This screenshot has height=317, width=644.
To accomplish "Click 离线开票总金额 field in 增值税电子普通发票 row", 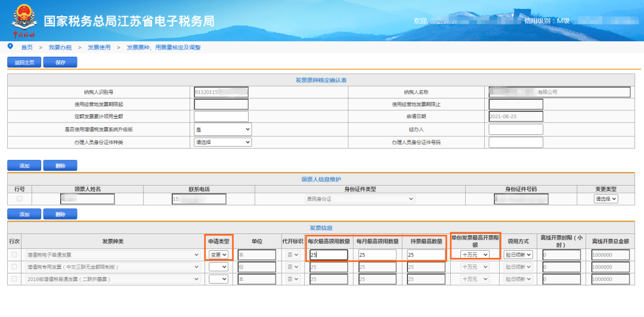I will 611,255.
